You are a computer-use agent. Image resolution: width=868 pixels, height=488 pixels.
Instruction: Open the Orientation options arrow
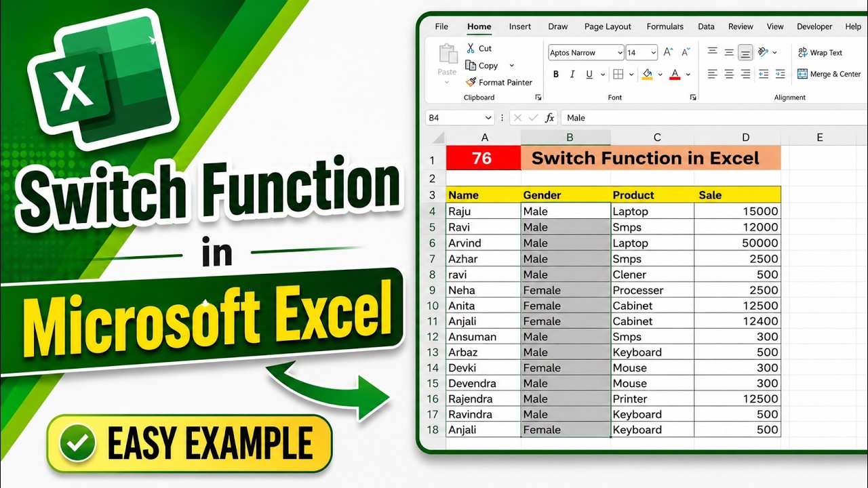[775, 52]
